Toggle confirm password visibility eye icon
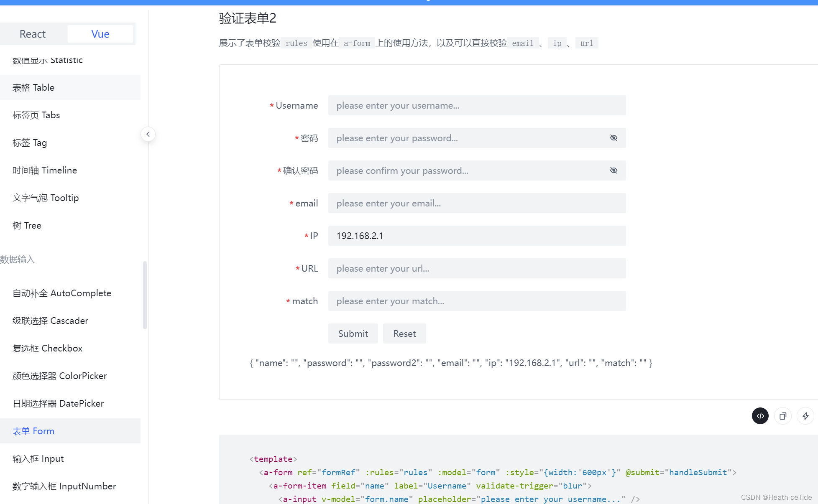Screen dimensions: 818x504 (x=613, y=171)
